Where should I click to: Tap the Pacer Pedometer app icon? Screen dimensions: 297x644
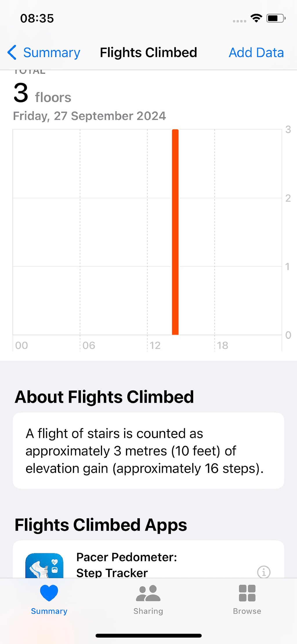44,566
